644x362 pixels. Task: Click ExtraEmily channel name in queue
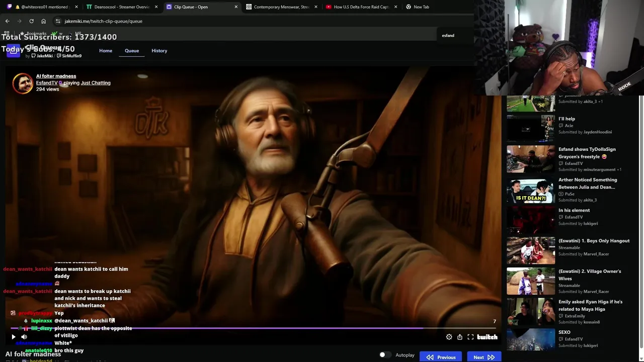576,316
